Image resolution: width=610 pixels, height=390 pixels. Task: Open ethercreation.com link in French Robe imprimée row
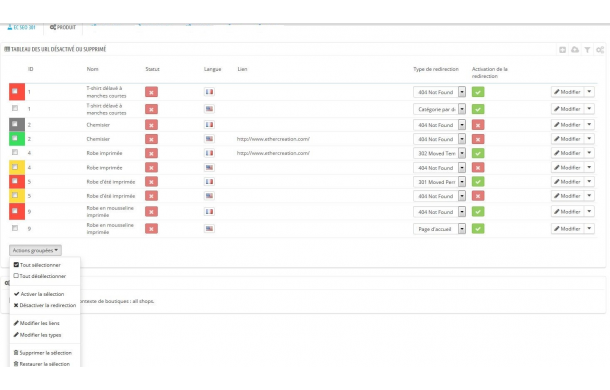(x=273, y=153)
